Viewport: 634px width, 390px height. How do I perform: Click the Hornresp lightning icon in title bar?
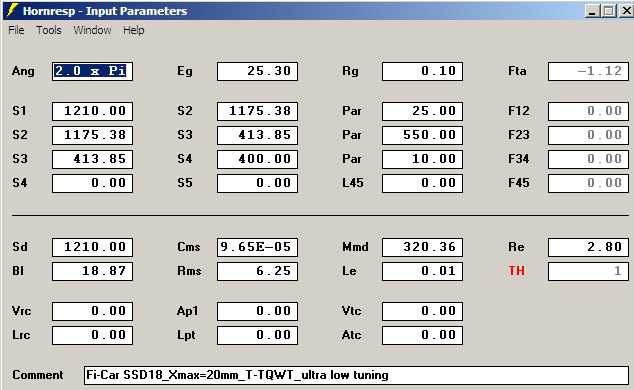(13, 10)
